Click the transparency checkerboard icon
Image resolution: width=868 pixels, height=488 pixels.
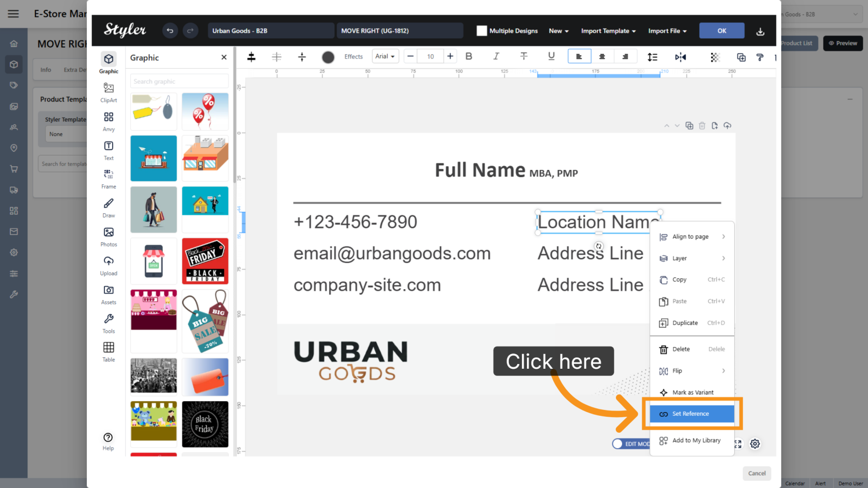[715, 57]
